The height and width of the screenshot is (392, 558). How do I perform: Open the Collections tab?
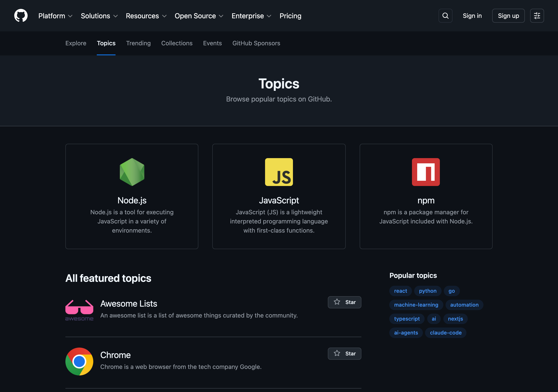(x=177, y=43)
